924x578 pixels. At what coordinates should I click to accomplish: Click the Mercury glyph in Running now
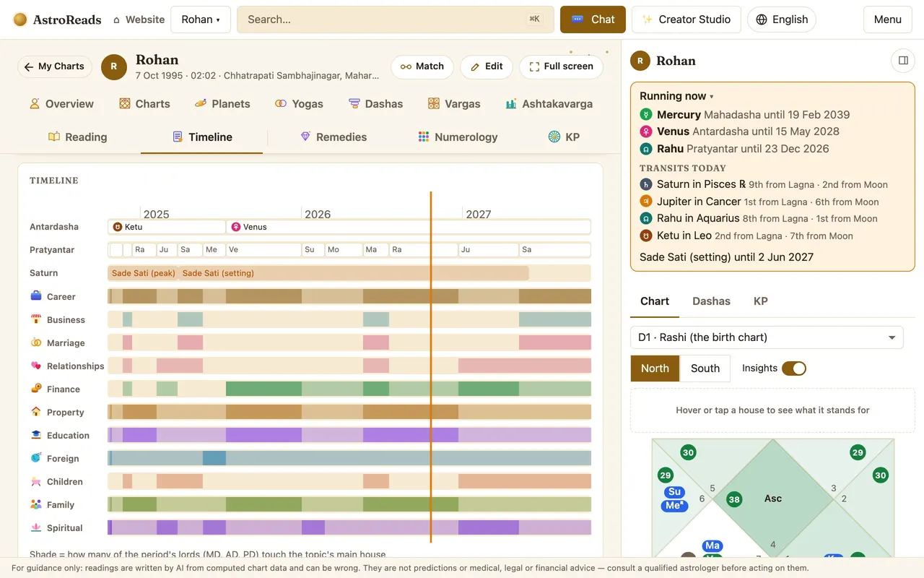[x=646, y=114]
